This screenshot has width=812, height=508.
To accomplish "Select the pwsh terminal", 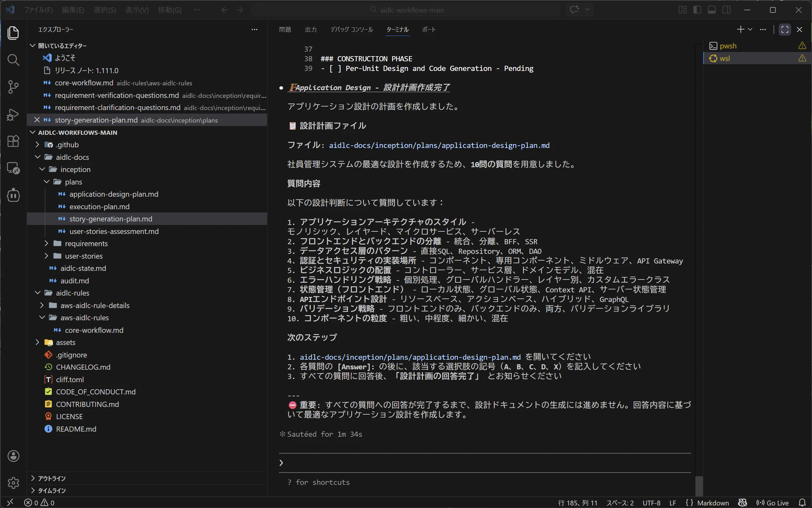I will coord(757,46).
